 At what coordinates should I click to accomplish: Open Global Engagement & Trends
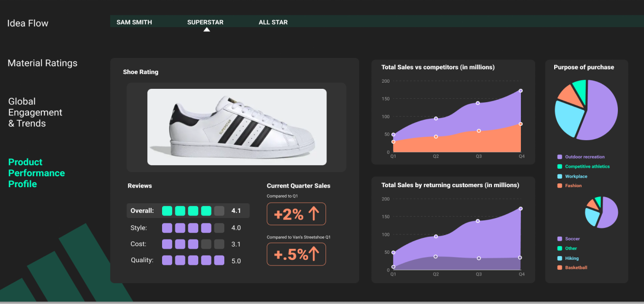point(35,113)
